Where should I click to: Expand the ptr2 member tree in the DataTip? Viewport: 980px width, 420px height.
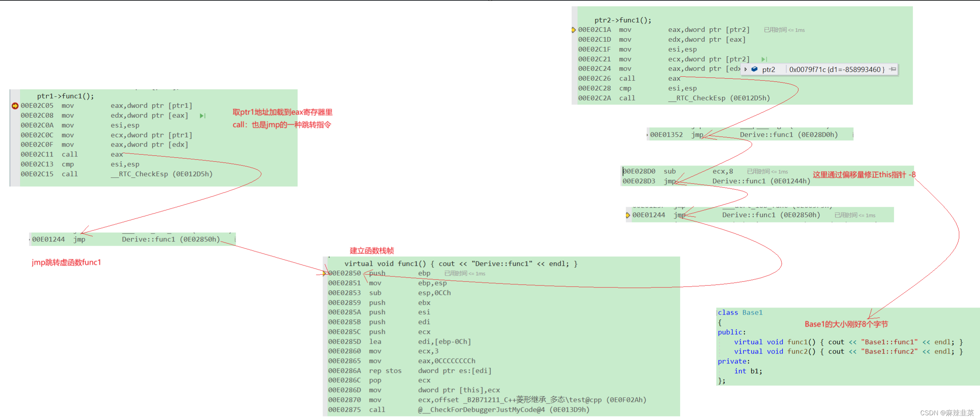pyautogui.click(x=746, y=69)
